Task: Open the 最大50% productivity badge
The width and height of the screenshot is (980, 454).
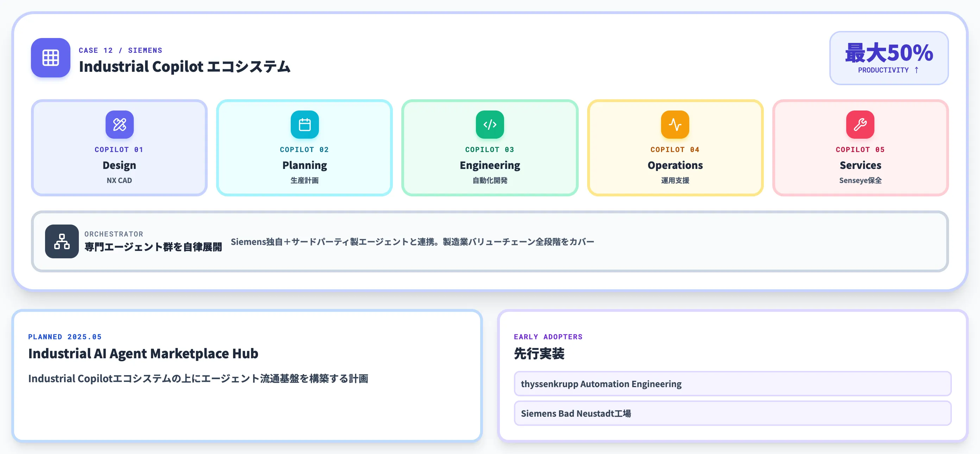Action: coord(889,58)
